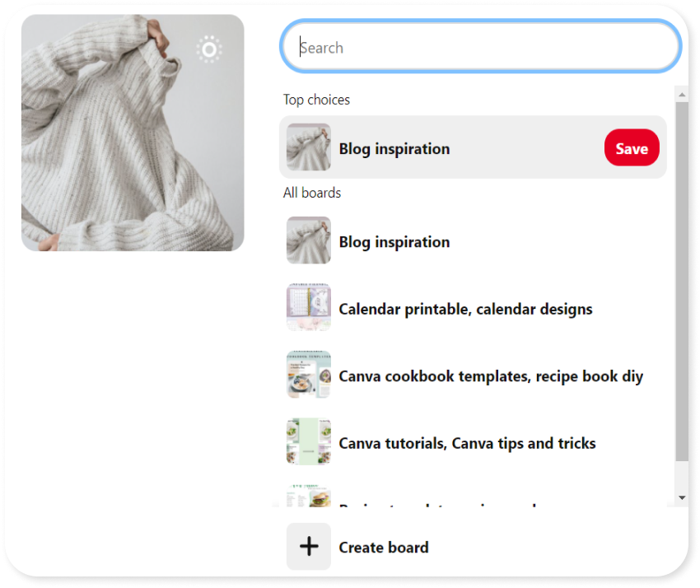700x588 pixels.
Task: Select Blog inspiration under Top choices
Action: click(x=473, y=147)
